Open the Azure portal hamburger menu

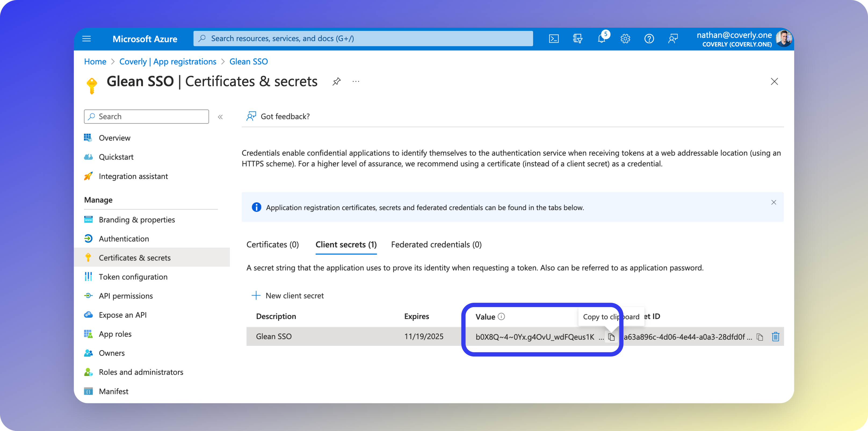(x=86, y=39)
